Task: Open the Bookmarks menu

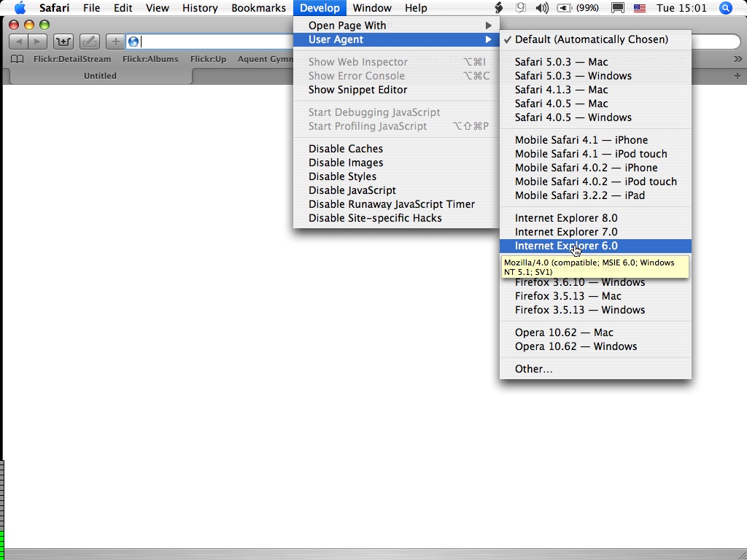Action: pyautogui.click(x=259, y=7)
